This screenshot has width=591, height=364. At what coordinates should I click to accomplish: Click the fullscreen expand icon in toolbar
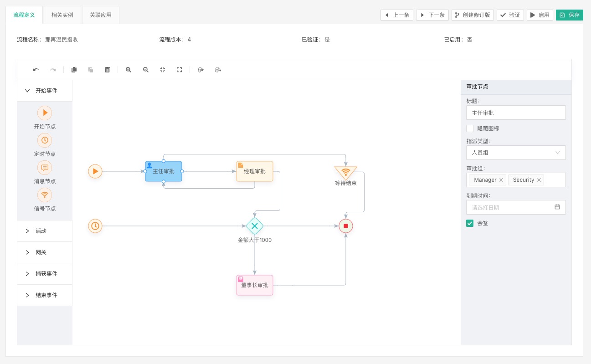pyautogui.click(x=180, y=70)
